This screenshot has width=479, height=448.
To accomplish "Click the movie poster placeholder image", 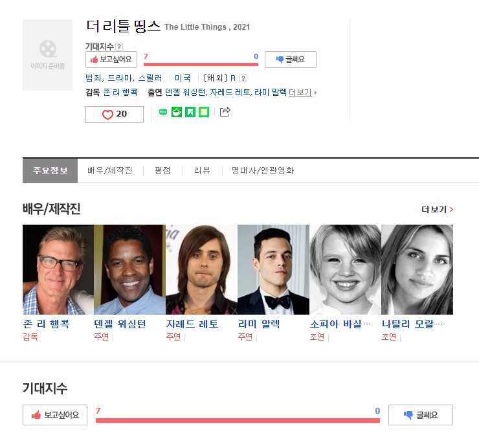I will click(x=48, y=54).
